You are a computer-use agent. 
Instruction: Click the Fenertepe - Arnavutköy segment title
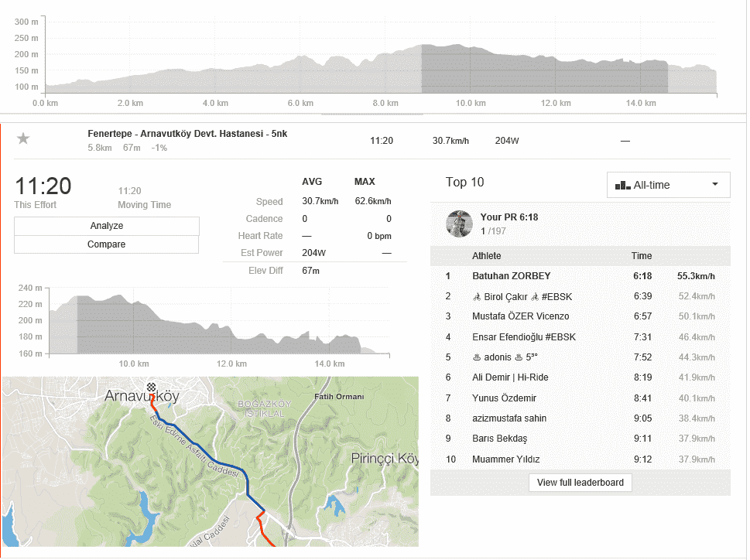click(x=187, y=134)
